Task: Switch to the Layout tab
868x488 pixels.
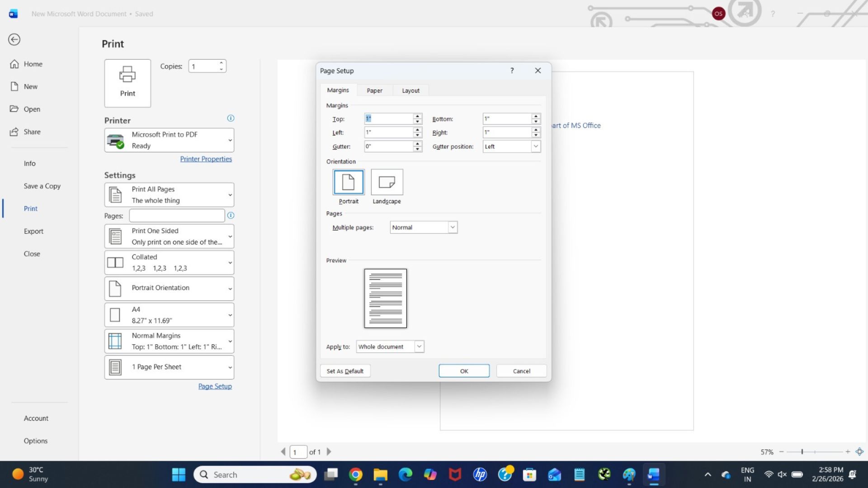Action: [x=410, y=90]
